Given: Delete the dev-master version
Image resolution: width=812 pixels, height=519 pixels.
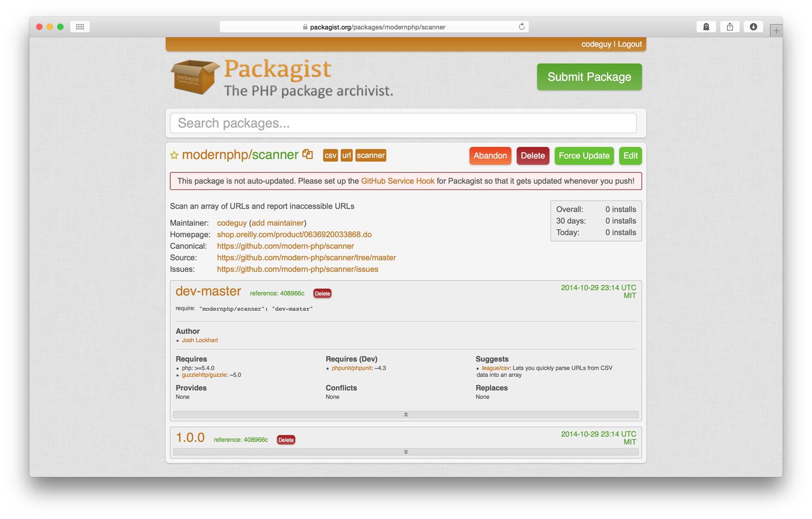Looking at the screenshot, I should click(x=322, y=293).
